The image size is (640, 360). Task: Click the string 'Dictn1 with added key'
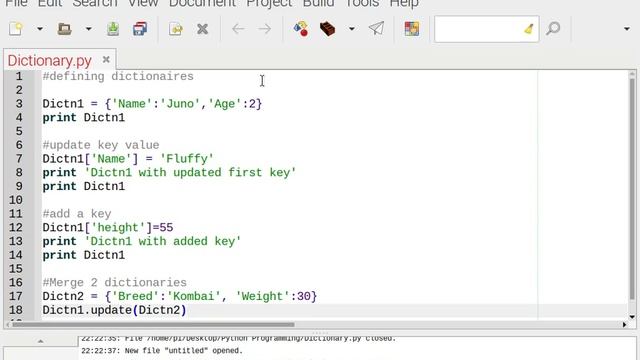tap(162, 241)
